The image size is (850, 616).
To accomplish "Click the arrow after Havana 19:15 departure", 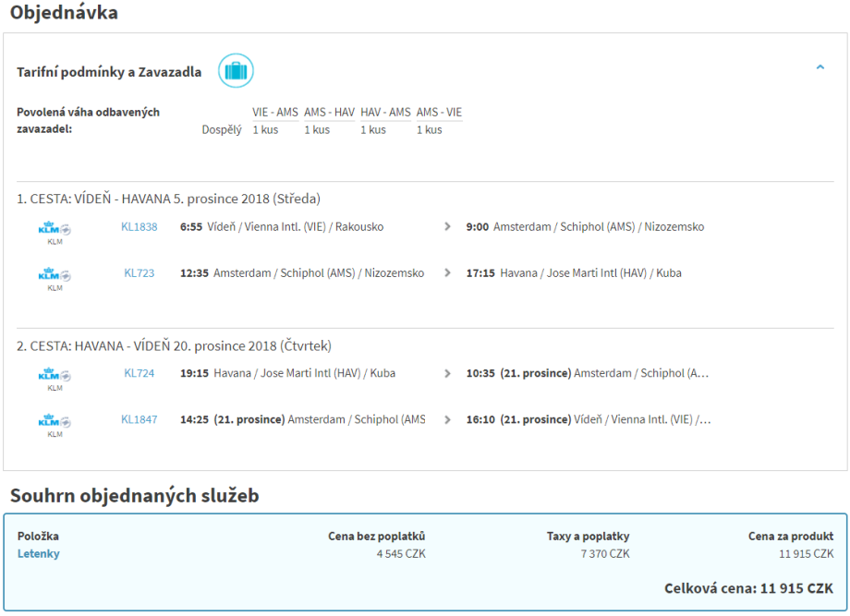I will pos(448,374).
